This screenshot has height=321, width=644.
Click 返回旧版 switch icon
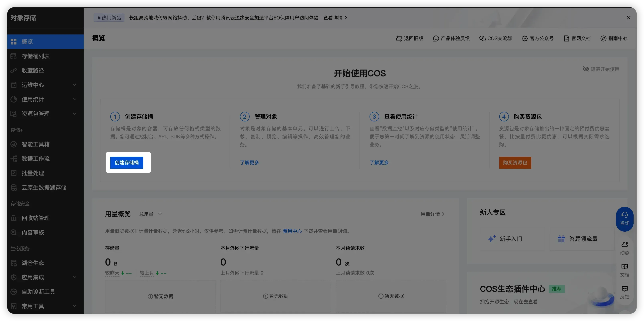[x=399, y=38]
